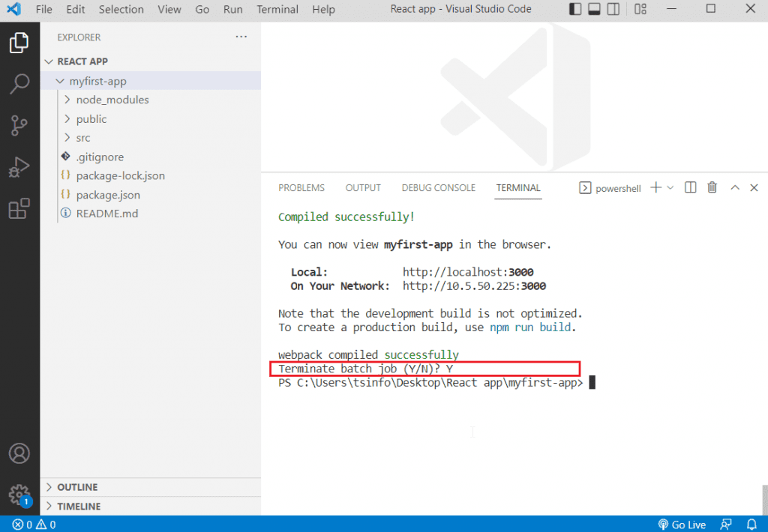Expand the src folder
This screenshot has width=768, height=532.
coord(150,138)
